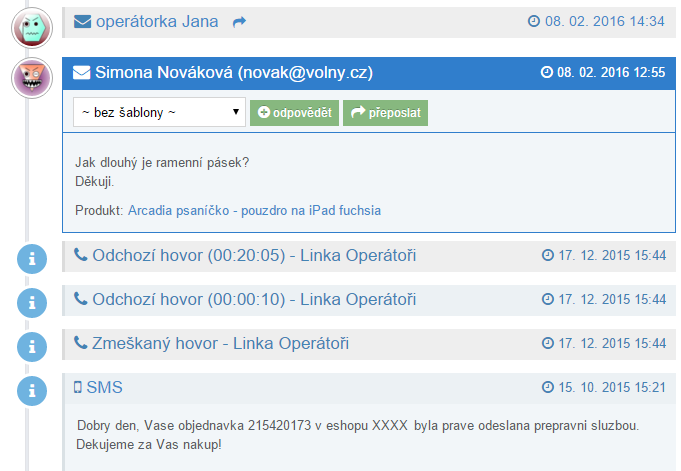Open the operátorka Jana message header
681x471 pixels.
click(157, 21)
